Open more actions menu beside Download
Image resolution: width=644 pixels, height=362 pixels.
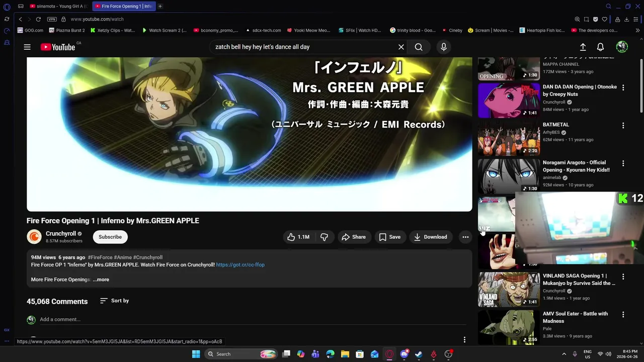point(465,237)
